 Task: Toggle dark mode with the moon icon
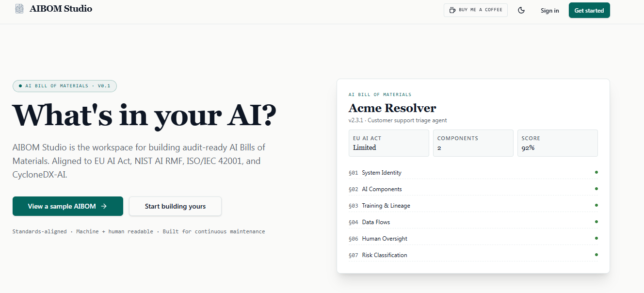pyautogui.click(x=521, y=10)
